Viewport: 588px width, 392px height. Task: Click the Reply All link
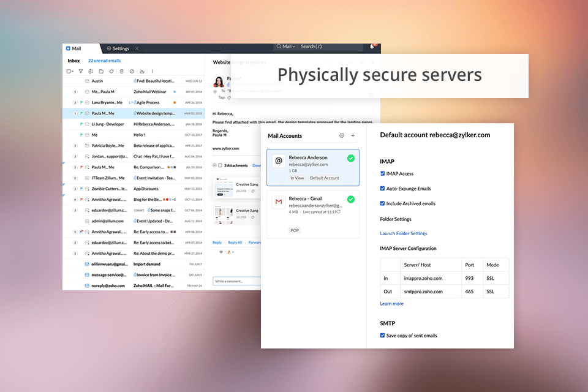tap(235, 243)
